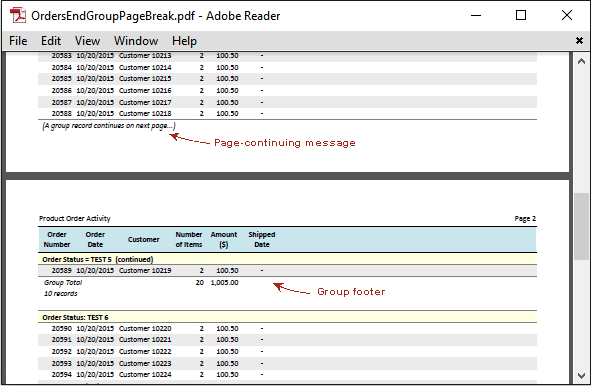Click the Number of Items column header
This screenshot has width=591, height=386.
pyautogui.click(x=189, y=239)
